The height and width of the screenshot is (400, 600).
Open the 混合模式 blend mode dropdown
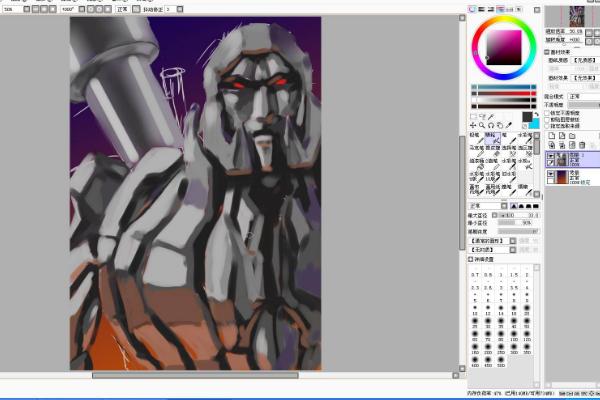click(584, 96)
